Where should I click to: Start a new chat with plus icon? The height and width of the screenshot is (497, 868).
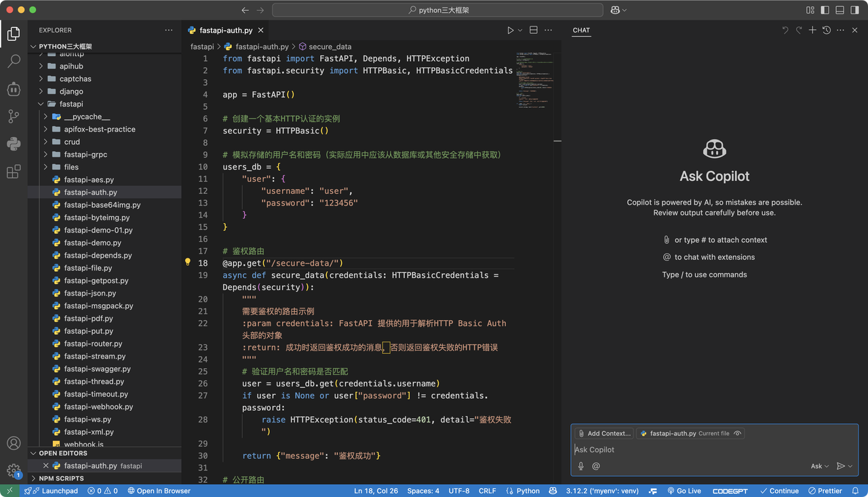[812, 31]
